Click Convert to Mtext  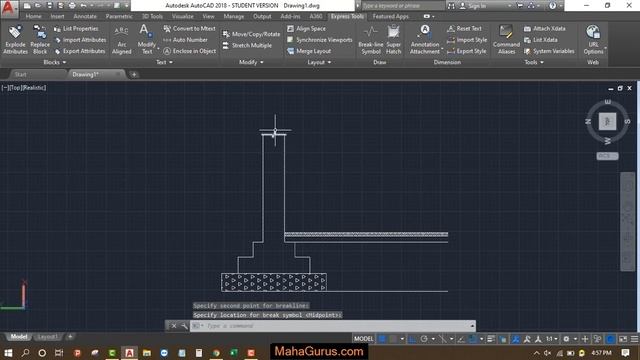coord(189,29)
